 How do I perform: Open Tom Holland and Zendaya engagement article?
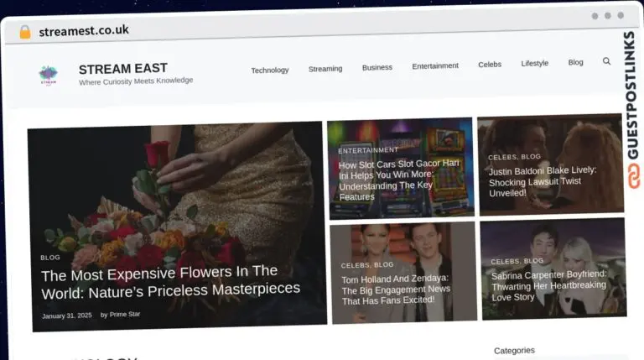pos(395,290)
